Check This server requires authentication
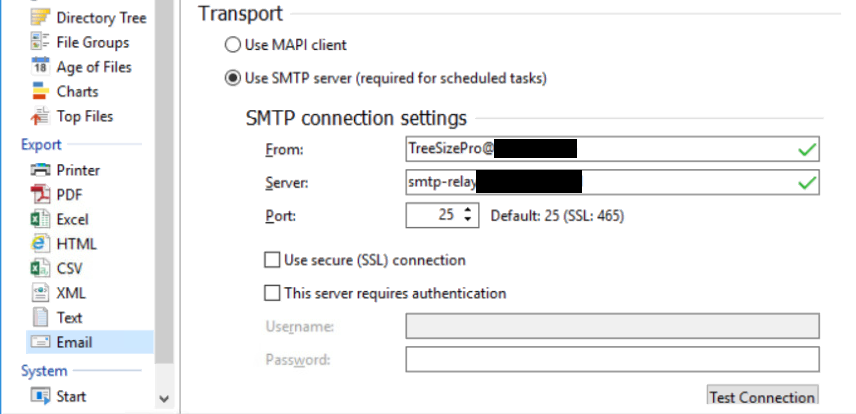Screen dimensions: 856x414 (272, 293)
